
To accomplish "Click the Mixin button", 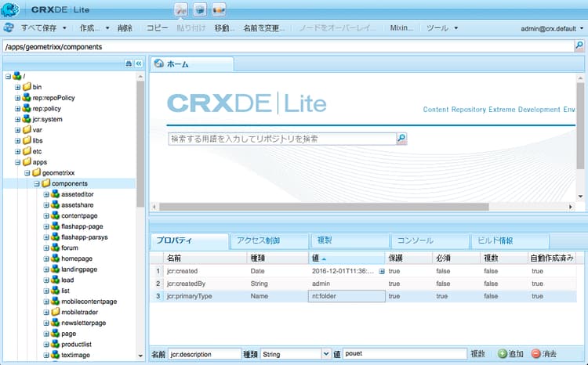I will point(401,28).
